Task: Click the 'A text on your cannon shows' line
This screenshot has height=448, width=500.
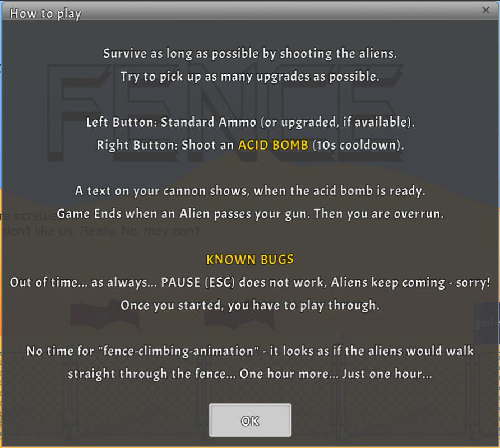Action: pyautogui.click(x=250, y=191)
